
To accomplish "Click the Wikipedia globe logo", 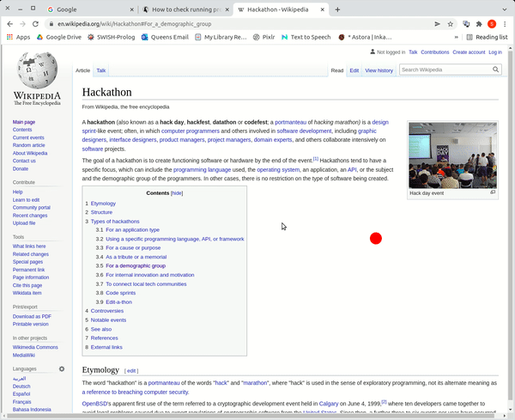I will [x=37, y=70].
